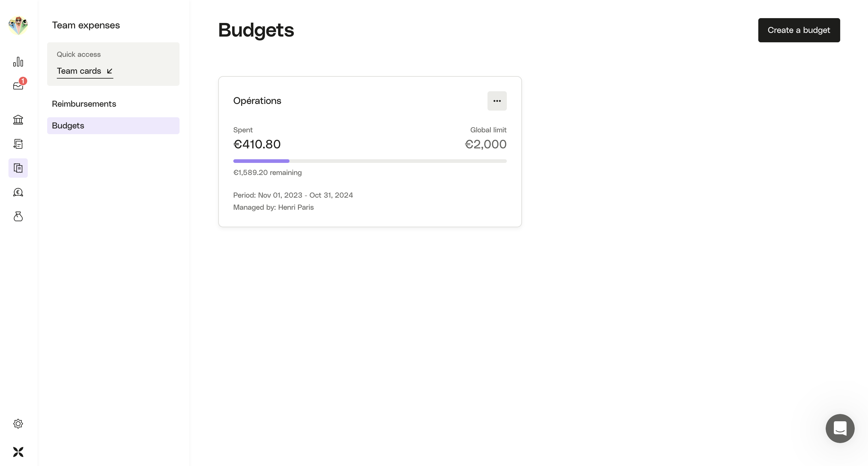
Task: Click the €410.80 spent amount
Action: 257,144
